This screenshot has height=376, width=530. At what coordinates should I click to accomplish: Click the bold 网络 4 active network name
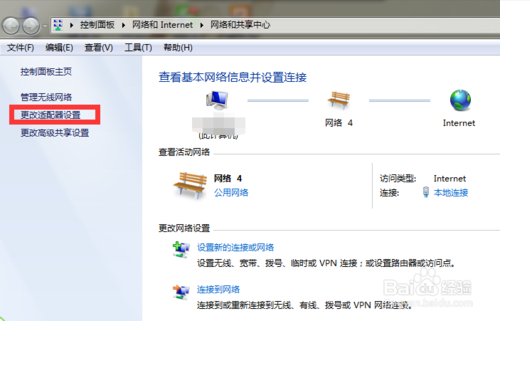228,178
